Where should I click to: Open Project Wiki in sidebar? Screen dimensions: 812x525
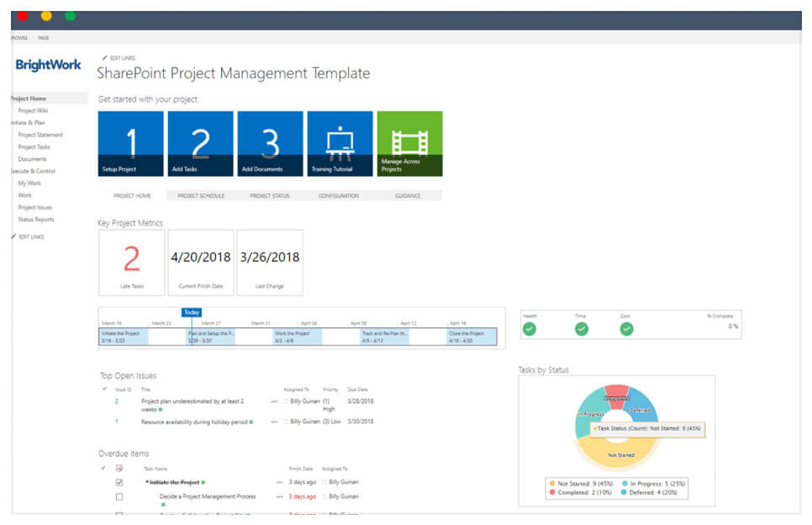click(x=33, y=110)
